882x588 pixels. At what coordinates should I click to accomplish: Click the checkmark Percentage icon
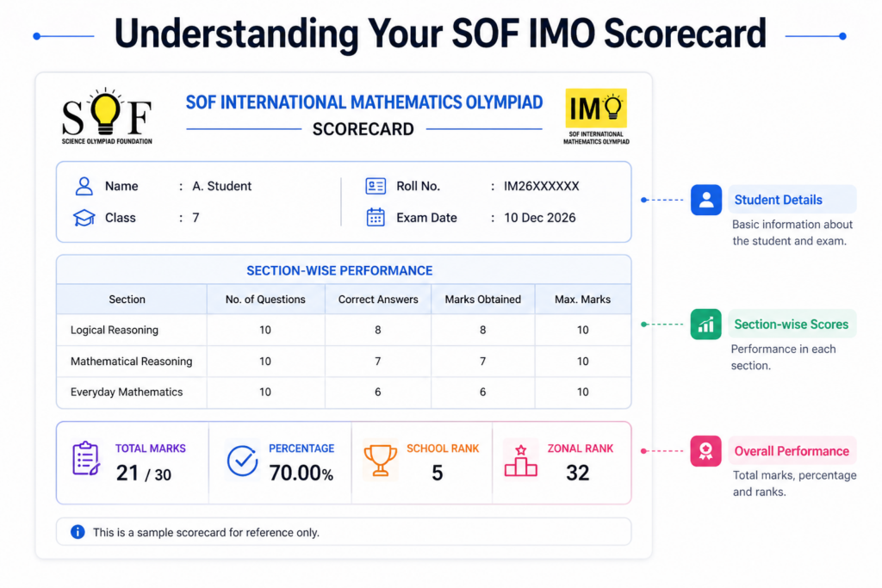click(x=242, y=461)
